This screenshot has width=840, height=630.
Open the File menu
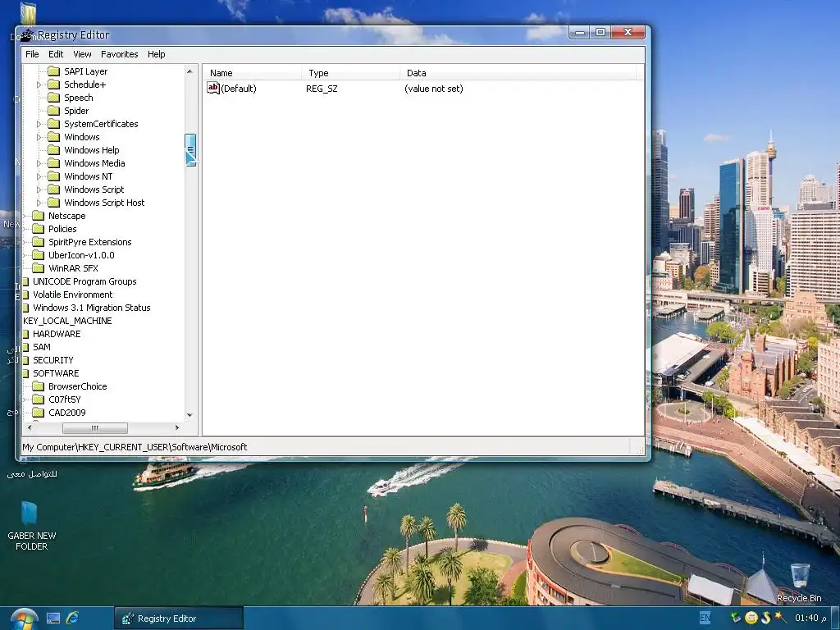pyautogui.click(x=32, y=54)
